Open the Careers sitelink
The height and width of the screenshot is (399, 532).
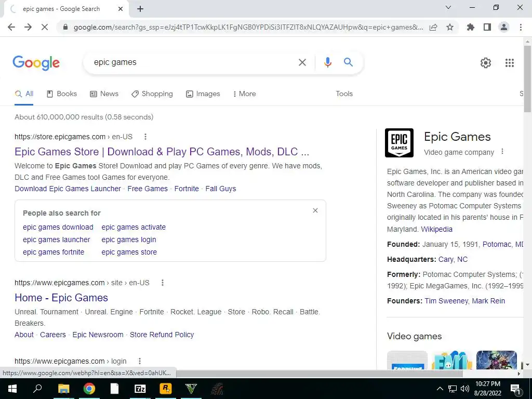coord(53,335)
